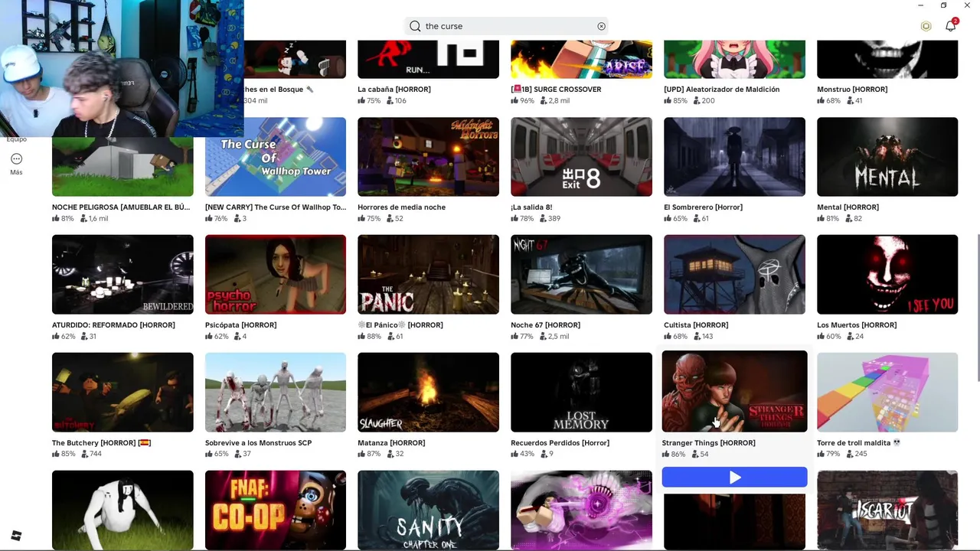This screenshot has height=551, width=980.
Task: Click "El Sombrerero [Horror]" title text
Action: (x=703, y=207)
